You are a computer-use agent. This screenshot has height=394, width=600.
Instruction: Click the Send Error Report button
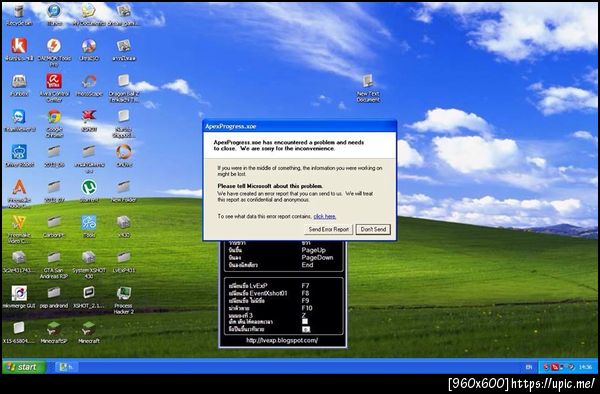click(329, 229)
